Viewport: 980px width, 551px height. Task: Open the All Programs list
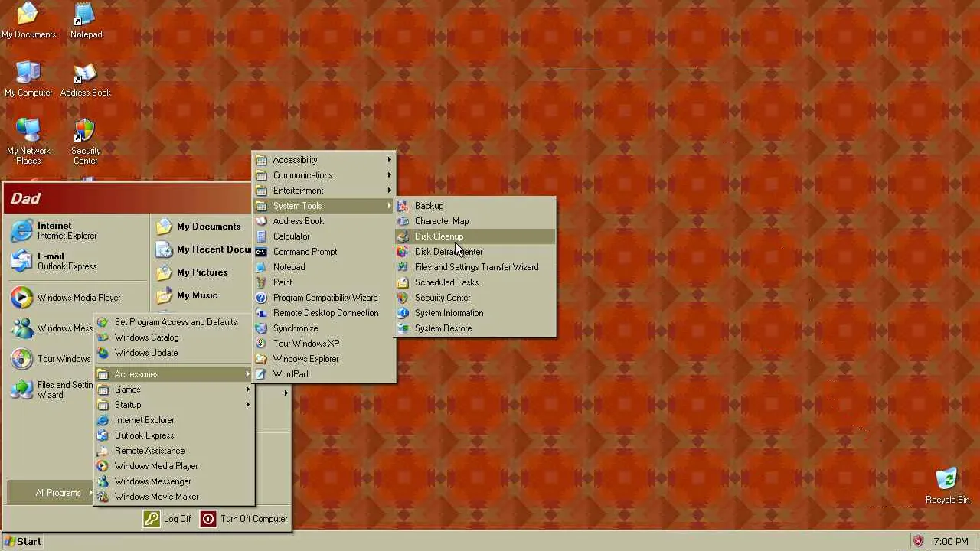(51, 493)
